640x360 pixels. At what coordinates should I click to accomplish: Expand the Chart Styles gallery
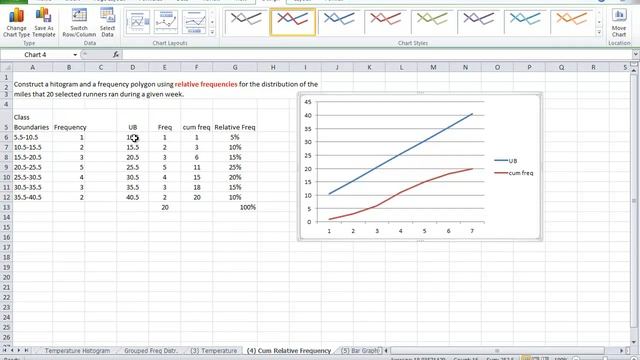tap(599, 32)
